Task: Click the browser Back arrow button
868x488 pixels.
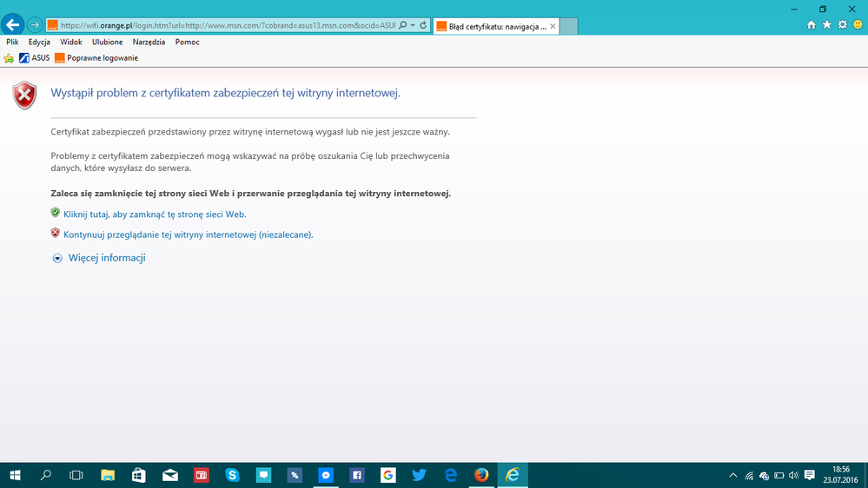Action: coord(12,25)
